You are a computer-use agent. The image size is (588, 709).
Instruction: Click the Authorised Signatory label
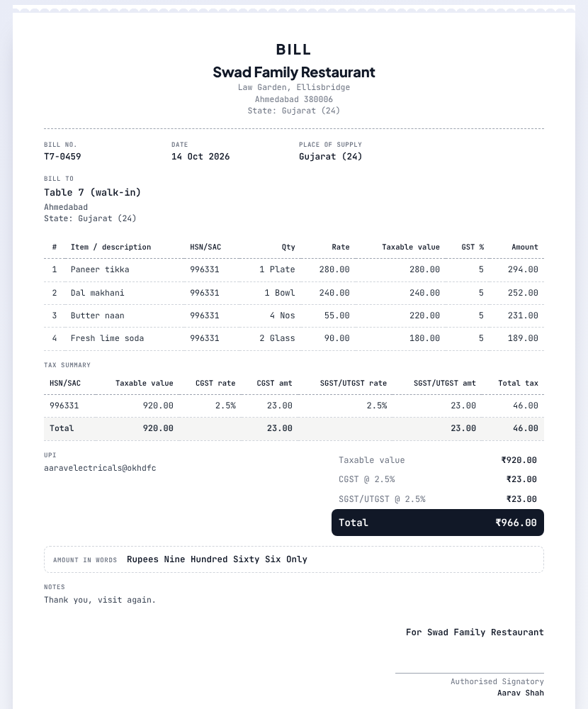pyautogui.click(x=497, y=681)
